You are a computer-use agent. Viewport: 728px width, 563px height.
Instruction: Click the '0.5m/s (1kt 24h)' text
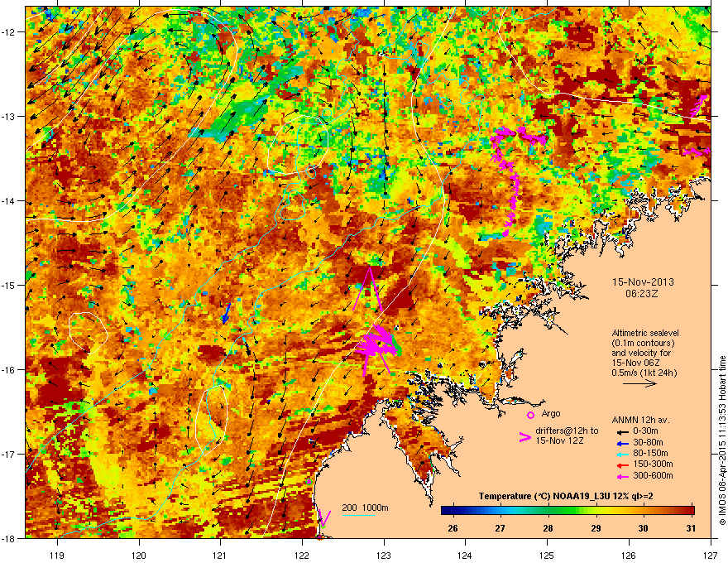pyautogui.click(x=644, y=373)
